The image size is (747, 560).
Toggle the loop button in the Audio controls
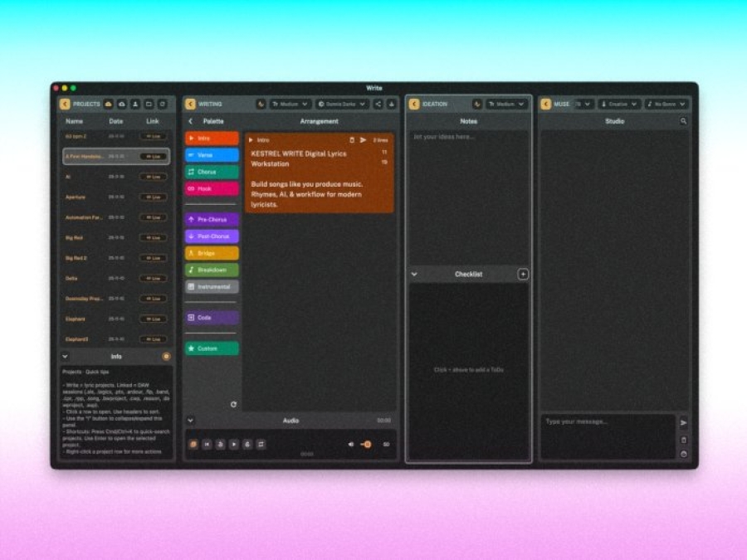click(261, 444)
